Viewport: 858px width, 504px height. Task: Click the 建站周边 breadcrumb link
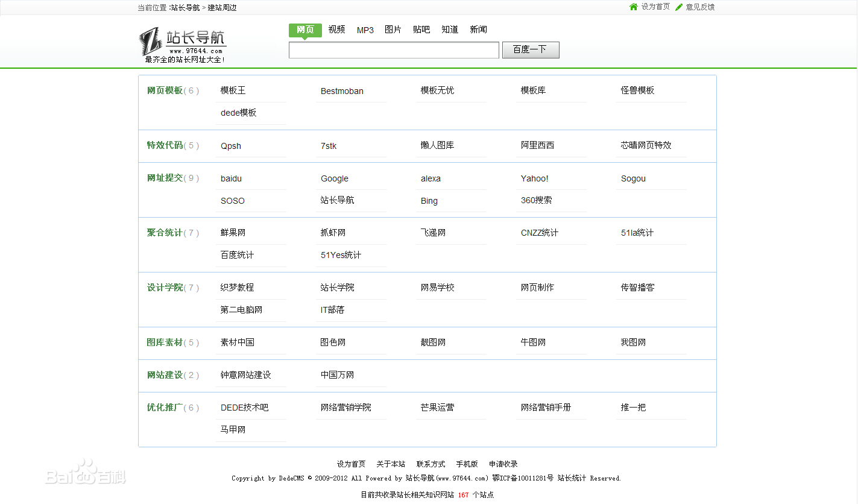(x=221, y=7)
